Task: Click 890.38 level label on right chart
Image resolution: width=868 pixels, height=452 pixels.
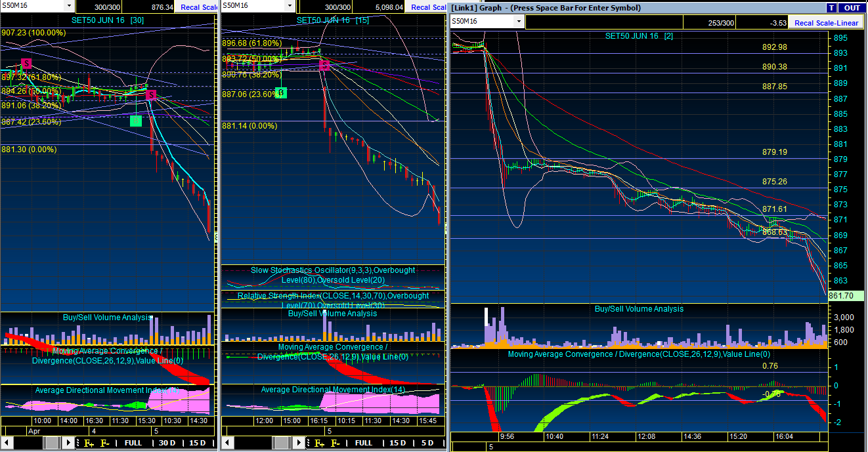Action: tap(775, 67)
